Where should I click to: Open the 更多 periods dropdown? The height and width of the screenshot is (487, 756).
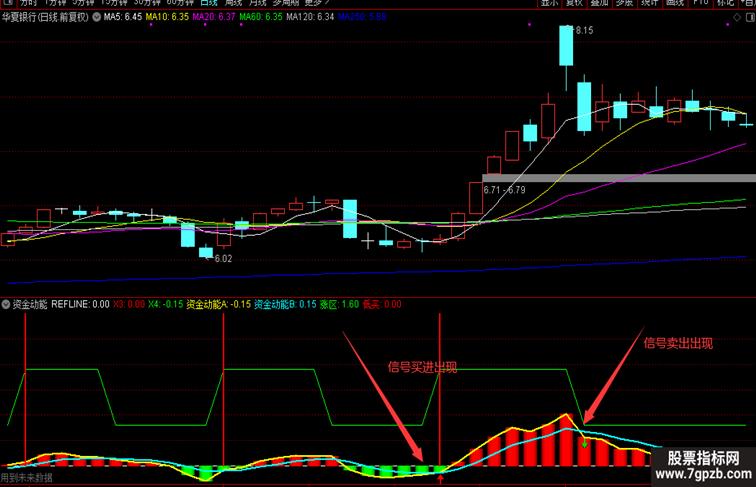(x=315, y=3)
